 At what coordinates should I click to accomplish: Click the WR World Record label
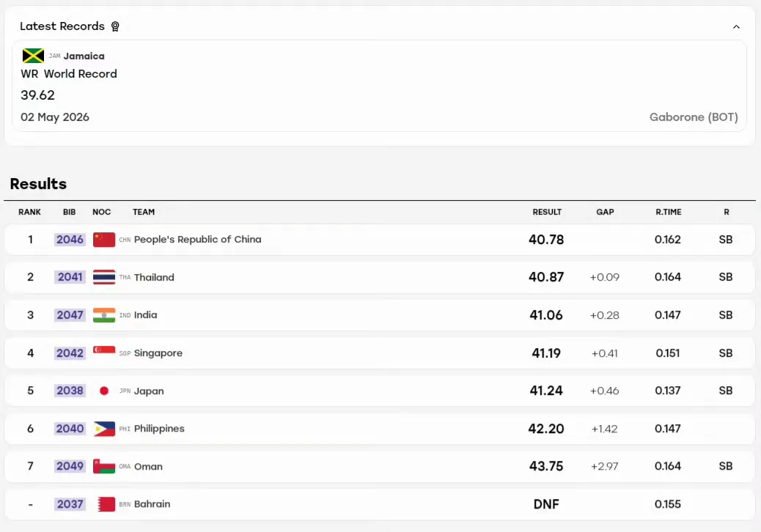pos(68,74)
